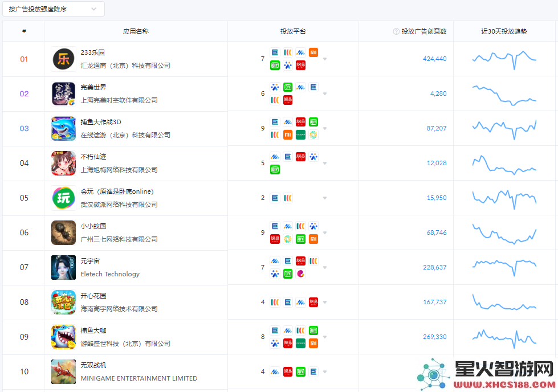
Task: Click the orange Xiaomi platform icon in 233乐园 row
Action: [313, 52]
